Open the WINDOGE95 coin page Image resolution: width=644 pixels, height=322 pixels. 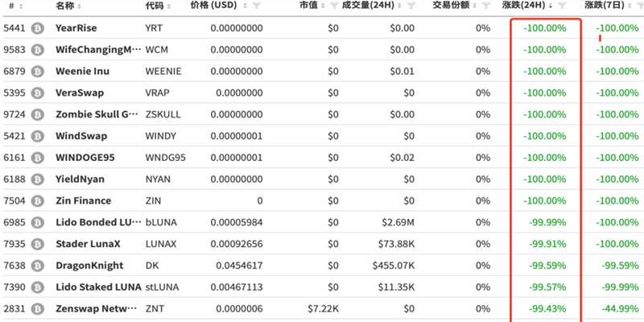[85, 158]
